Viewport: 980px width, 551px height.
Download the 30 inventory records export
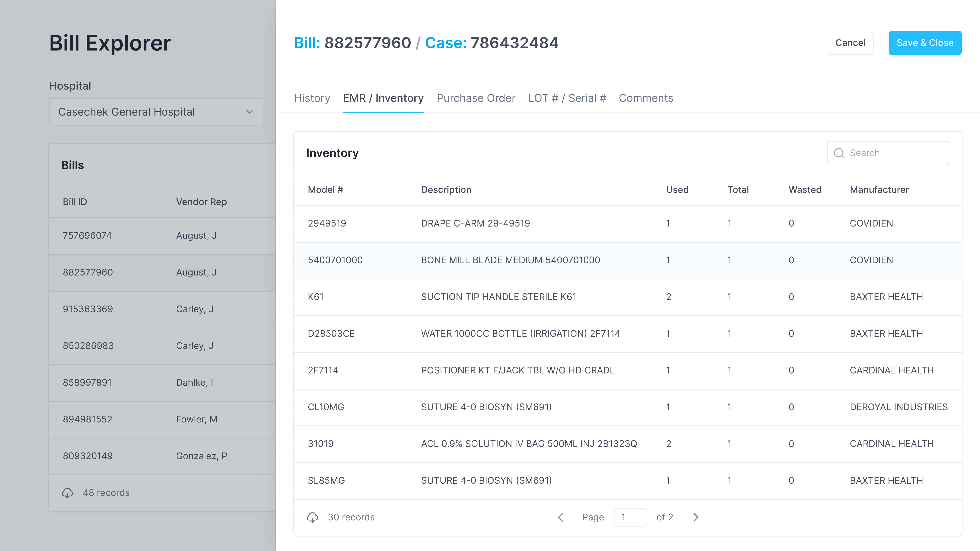click(x=313, y=517)
